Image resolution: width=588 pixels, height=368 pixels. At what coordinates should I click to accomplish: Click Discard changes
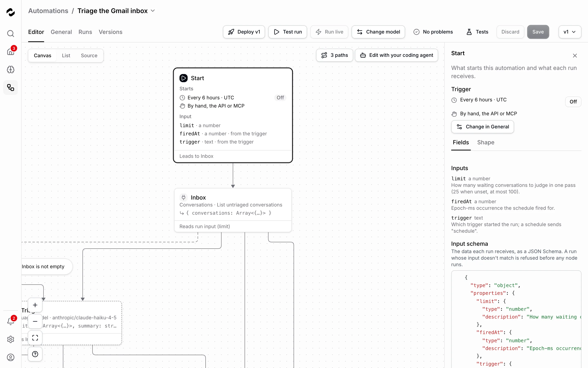point(510,32)
